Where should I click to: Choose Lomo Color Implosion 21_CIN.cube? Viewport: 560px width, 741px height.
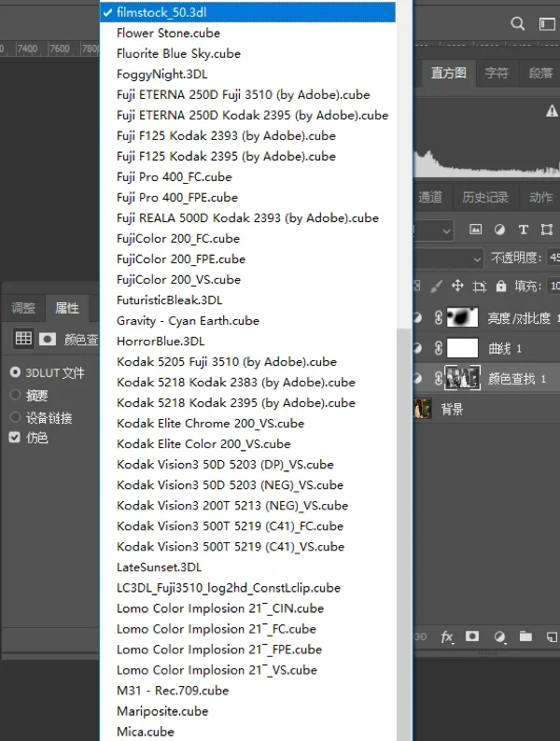[248, 608]
